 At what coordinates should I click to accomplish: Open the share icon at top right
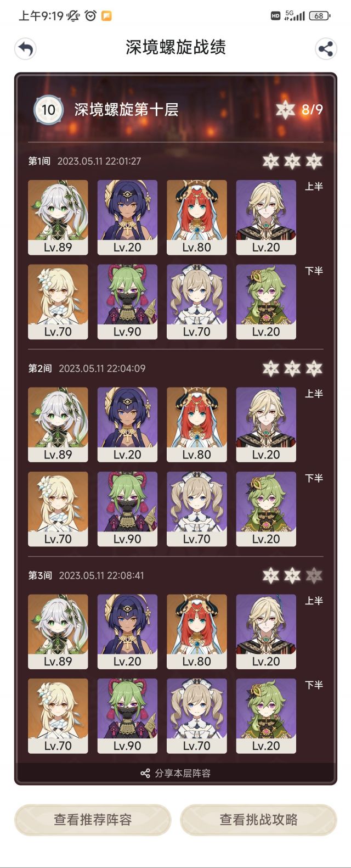326,49
